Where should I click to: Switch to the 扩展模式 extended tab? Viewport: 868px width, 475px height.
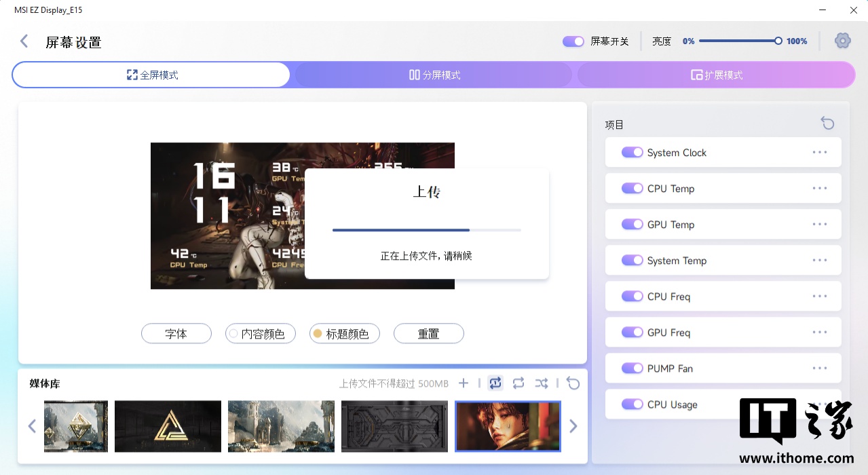[716, 75]
